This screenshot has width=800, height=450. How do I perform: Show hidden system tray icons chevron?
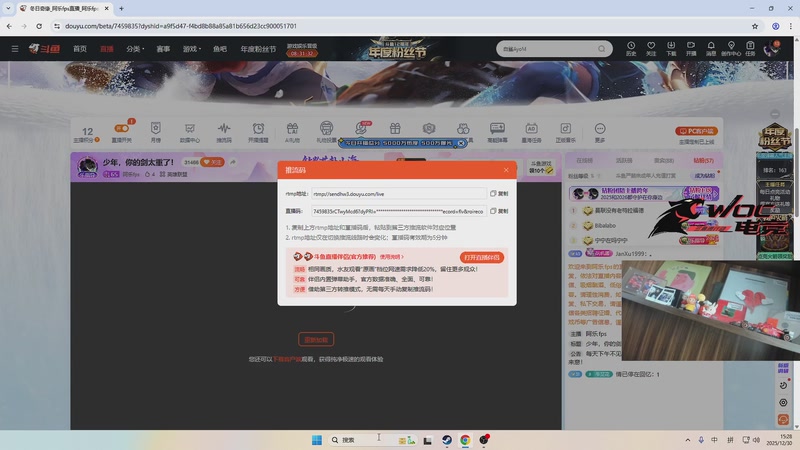[x=687, y=440]
